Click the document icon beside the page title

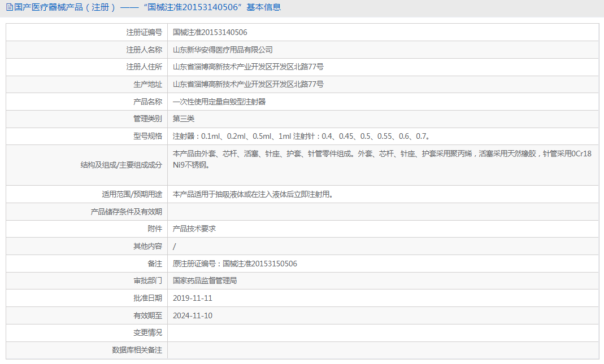(9, 7)
